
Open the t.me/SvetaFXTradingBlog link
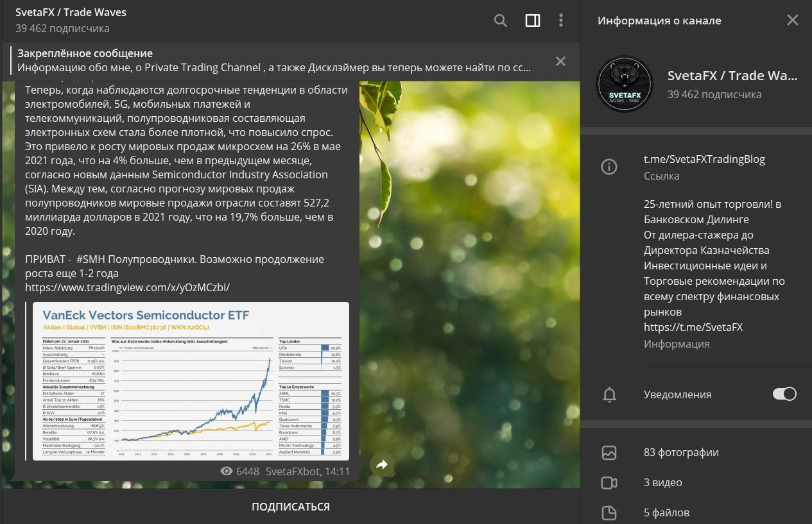point(704,159)
